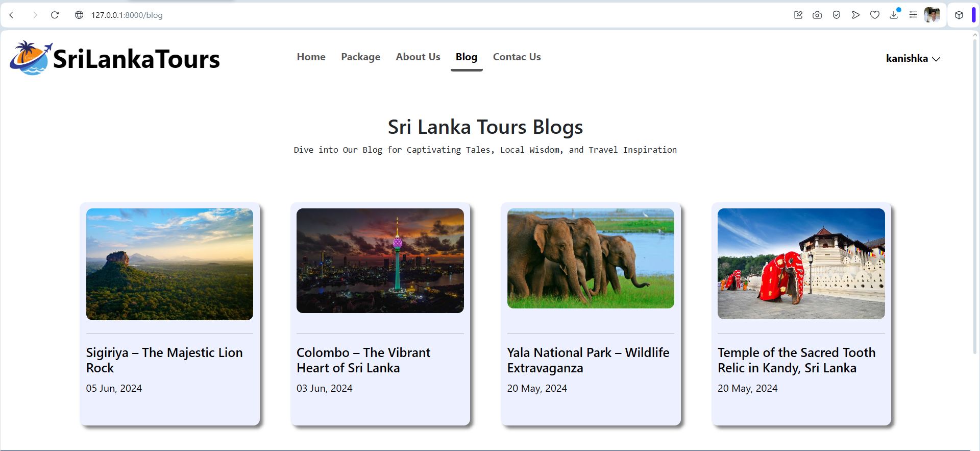The width and height of the screenshot is (980, 451).
Task: Open the browser easy setup menu icon
Action: 913,15
